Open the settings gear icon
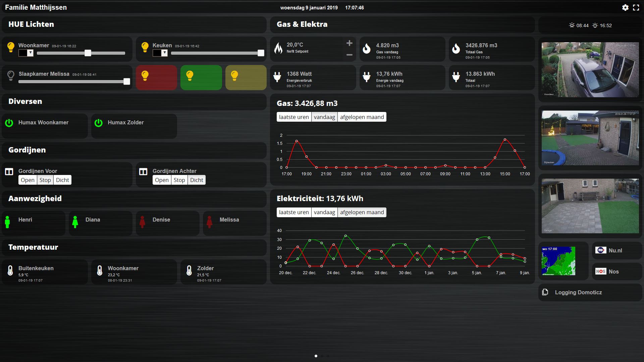The width and height of the screenshot is (644, 362). (625, 7)
